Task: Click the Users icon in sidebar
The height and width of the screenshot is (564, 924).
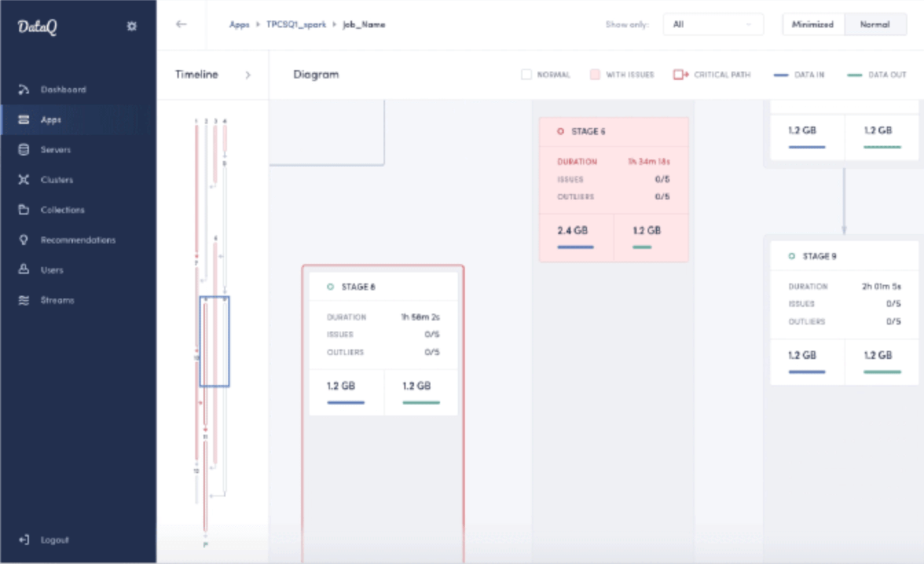Action: pyautogui.click(x=24, y=270)
